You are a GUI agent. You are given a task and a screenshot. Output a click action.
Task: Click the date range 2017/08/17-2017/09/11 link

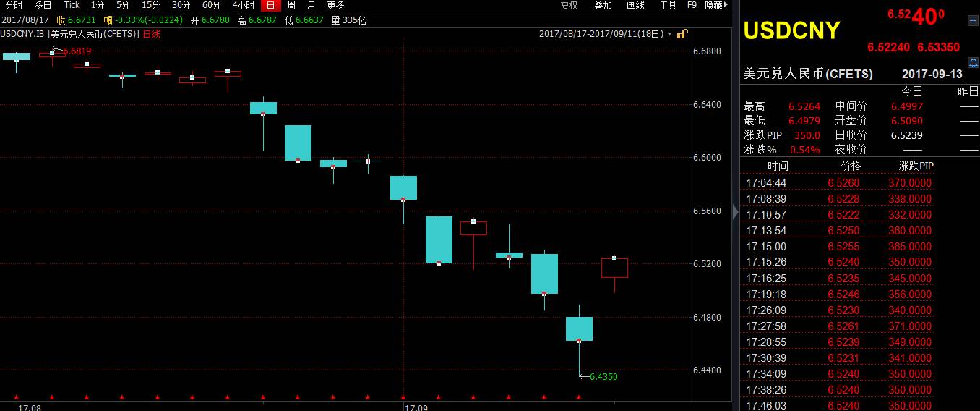pos(601,34)
